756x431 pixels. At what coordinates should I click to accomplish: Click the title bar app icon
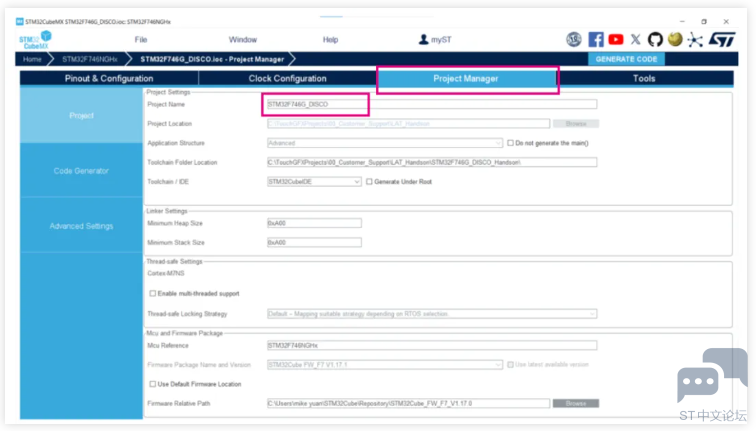coord(19,22)
